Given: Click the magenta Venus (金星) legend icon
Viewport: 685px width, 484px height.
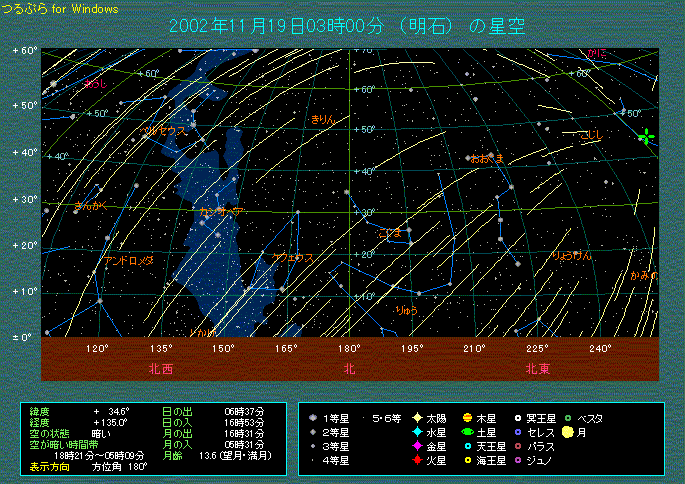Looking at the screenshot, I should 415,446.
